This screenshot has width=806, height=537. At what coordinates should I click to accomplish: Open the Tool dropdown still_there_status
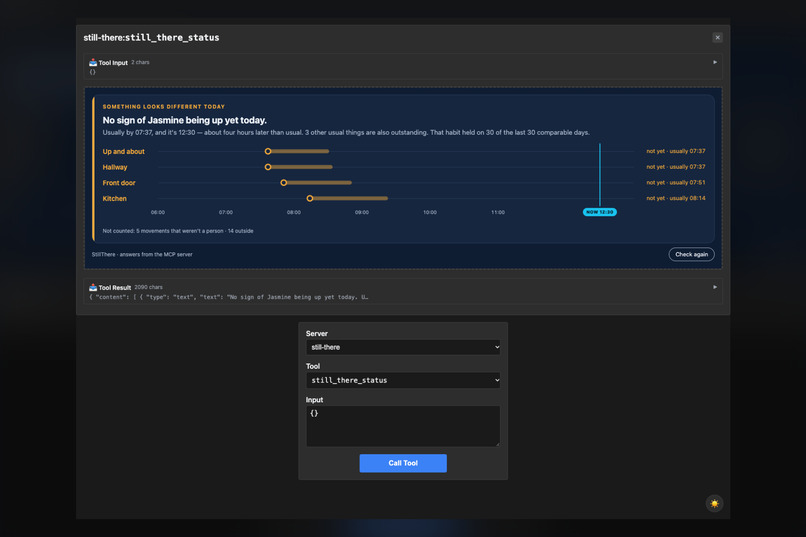pyautogui.click(x=403, y=380)
